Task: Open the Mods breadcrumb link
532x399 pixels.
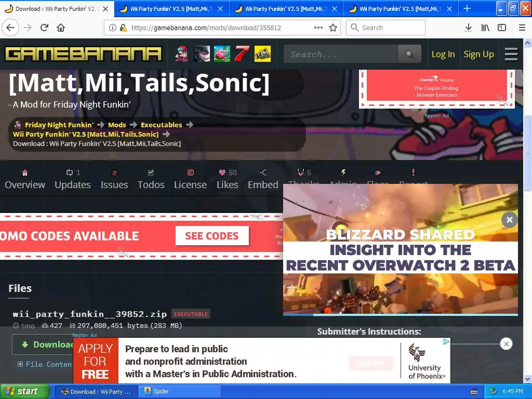Action: [117, 125]
